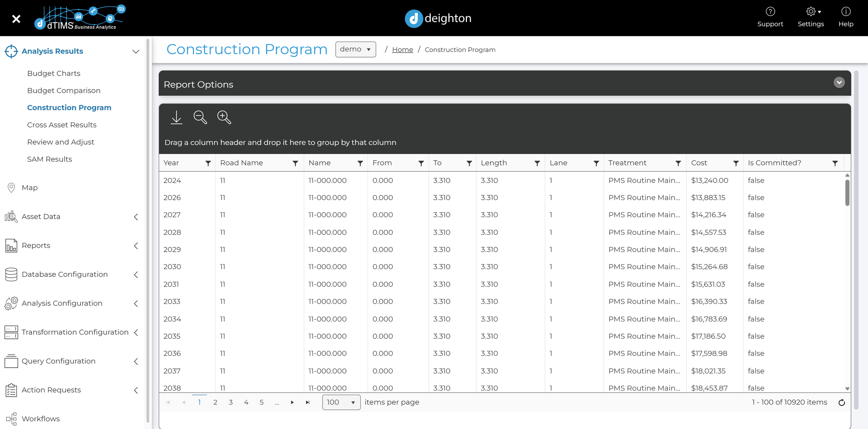Close the sidebar with X icon

(16, 19)
